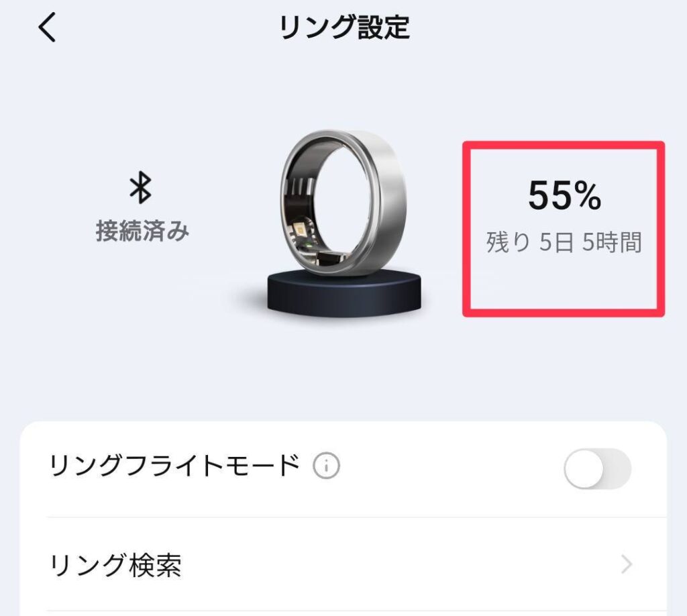Screen dimensions: 687x616
Task: Open the ring flight mode info icon
Action: 326,465
